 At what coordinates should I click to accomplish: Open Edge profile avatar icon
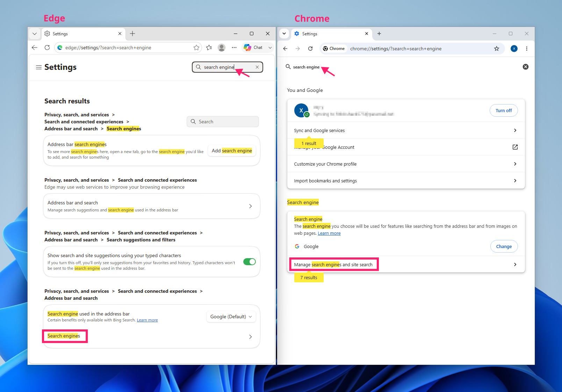(x=222, y=48)
